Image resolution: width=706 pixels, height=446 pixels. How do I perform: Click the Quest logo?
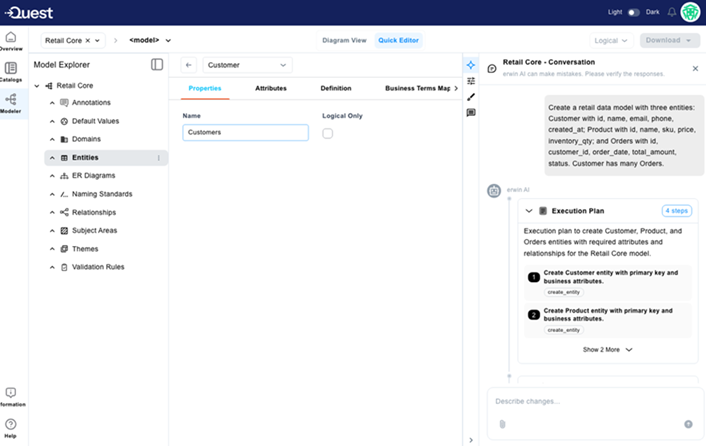click(x=29, y=13)
